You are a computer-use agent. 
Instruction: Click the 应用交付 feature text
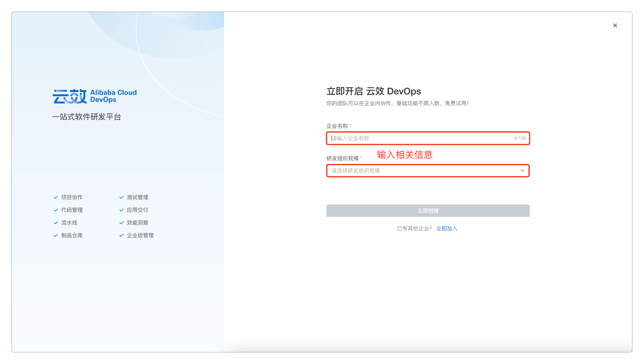pos(137,210)
